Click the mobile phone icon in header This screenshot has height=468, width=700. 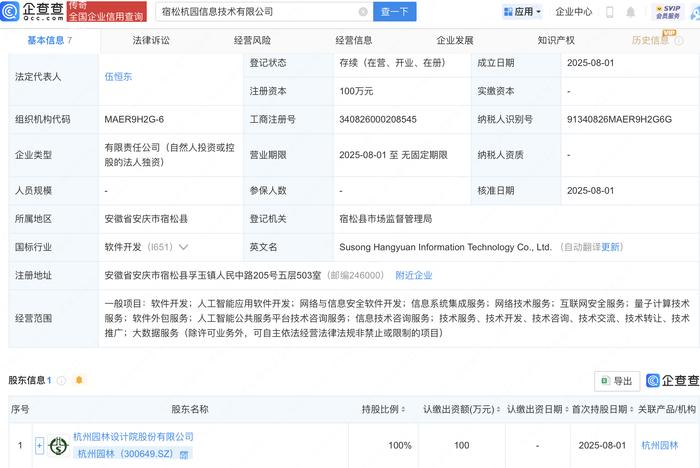[609, 12]
